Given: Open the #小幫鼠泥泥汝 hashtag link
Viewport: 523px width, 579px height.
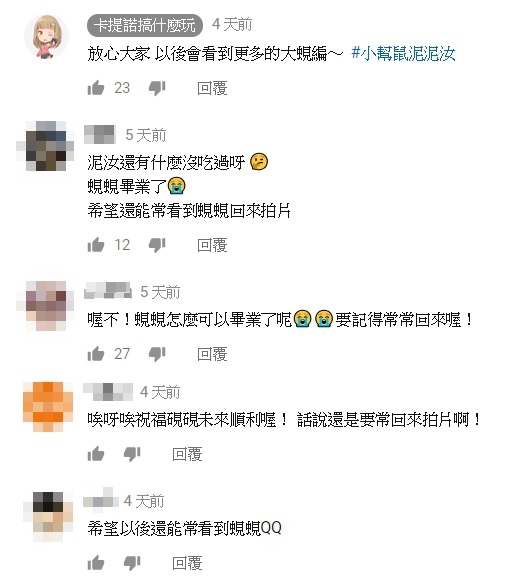Looking at the screenshot, I should [403, 54].
